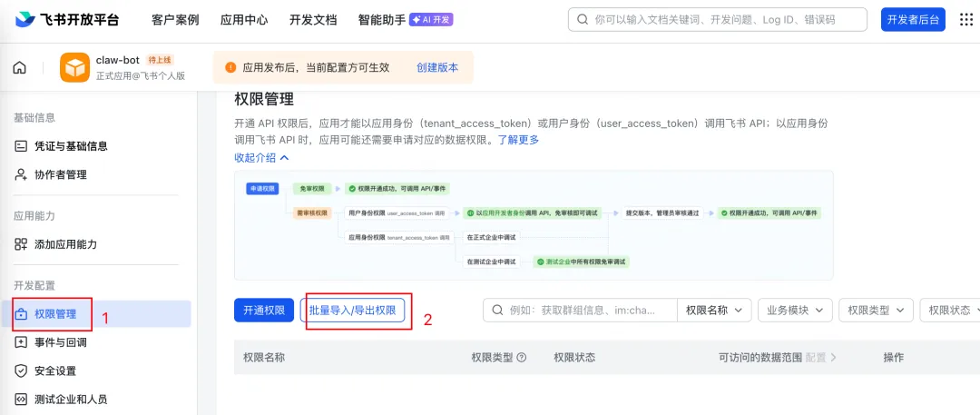Click the 正式应用@飞书个人版 subtitle
980x415 pixels.
141,76
